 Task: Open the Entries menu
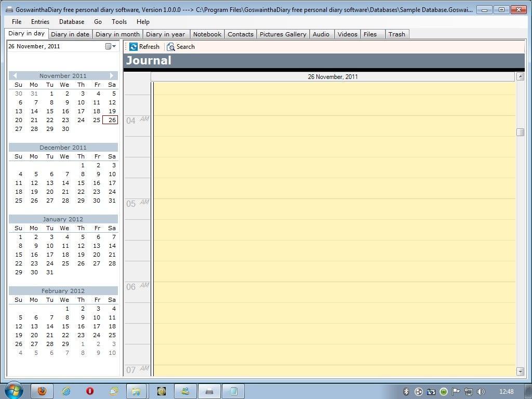(x=41, y=22)
